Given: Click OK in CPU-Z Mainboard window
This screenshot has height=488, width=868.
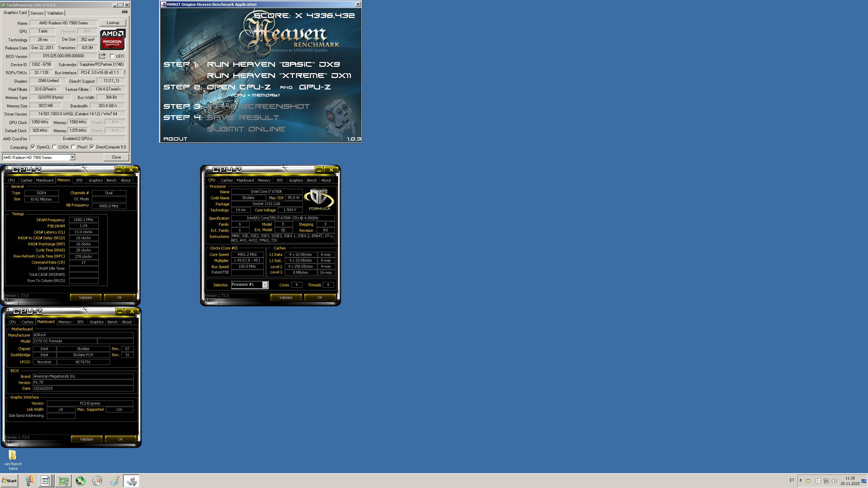Looking at the screenshot, I should coord(120,439).
